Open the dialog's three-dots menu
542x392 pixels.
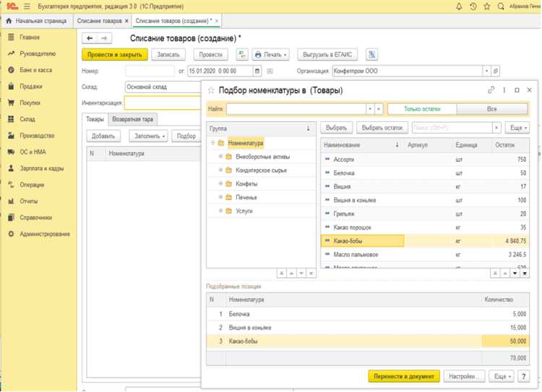pos(504,90)
